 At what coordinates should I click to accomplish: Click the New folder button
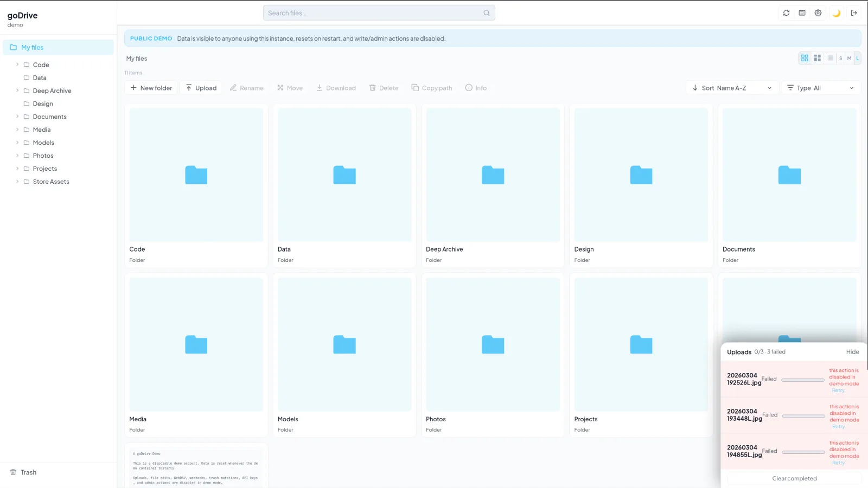coord(151,88)
